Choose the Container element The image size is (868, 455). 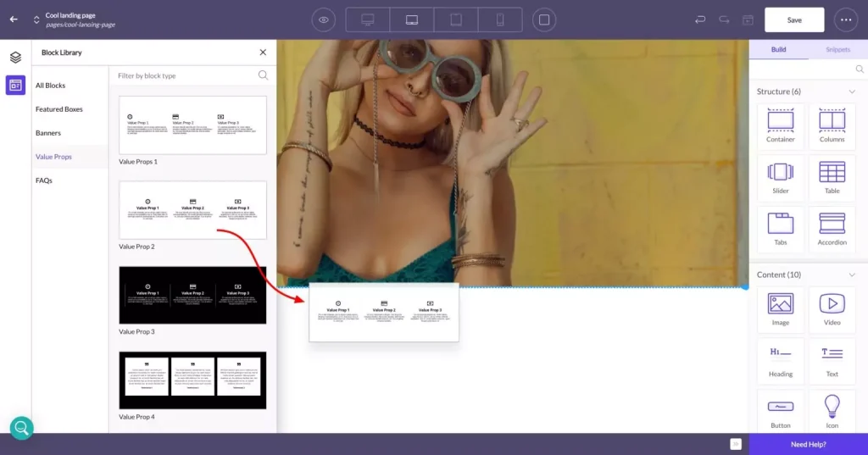(x=781, y=126)
